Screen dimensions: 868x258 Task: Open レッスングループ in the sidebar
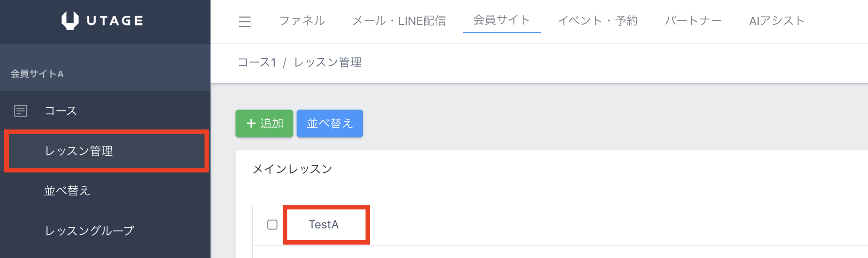[89, 231]
